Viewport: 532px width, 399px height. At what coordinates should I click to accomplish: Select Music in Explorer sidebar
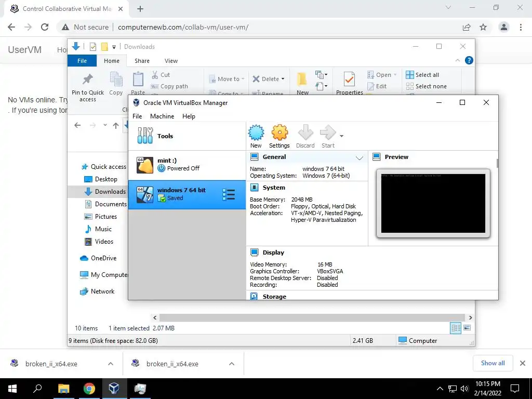click(x=98, y=229)
